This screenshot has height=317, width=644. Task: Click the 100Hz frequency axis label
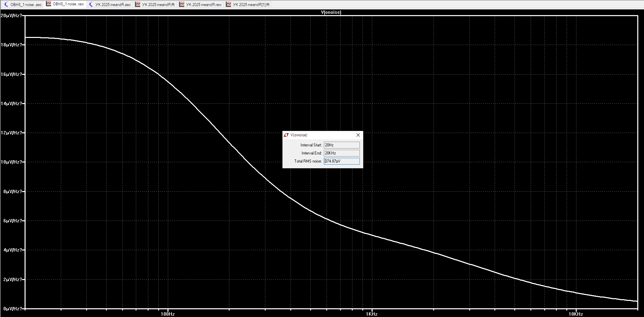(168, 314)
